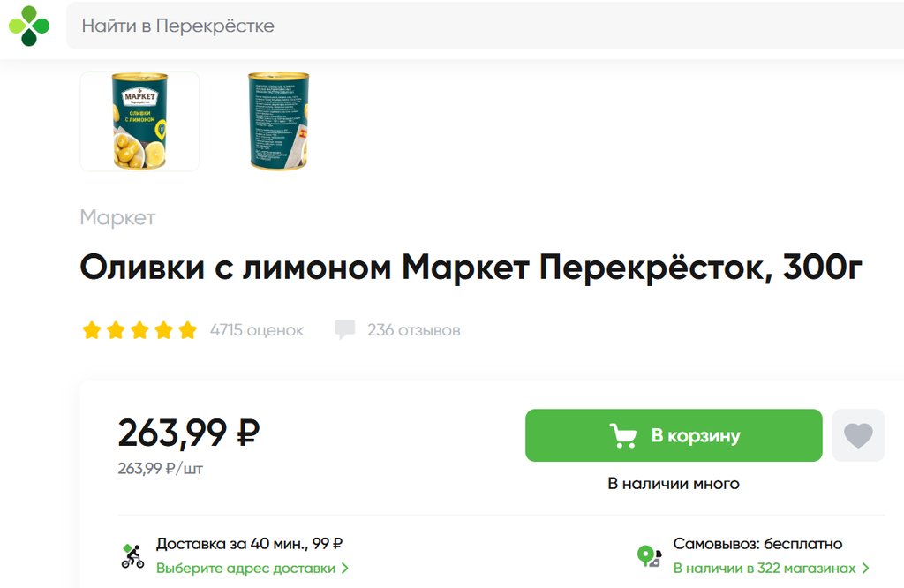Click the reviews speech bubble icon
This screenshot has width=904, height=588.
coord(344,330)
